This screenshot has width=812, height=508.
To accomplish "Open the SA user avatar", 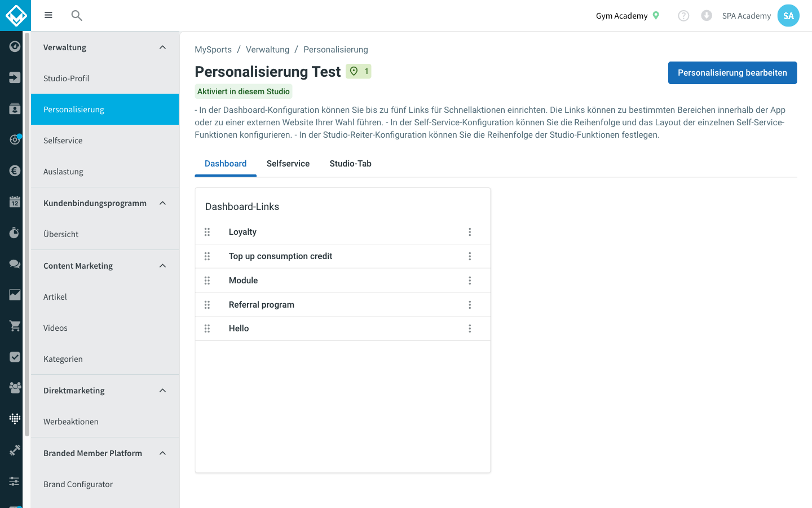I will [x=788, y=16].
